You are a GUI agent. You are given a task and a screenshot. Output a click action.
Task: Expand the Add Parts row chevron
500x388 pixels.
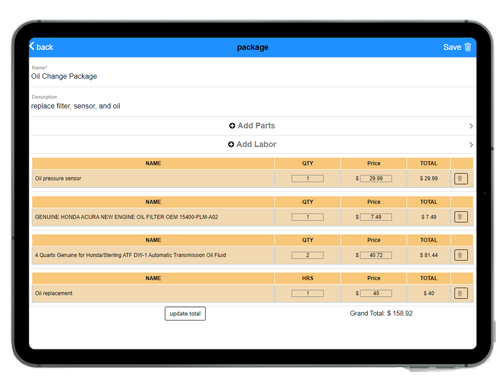coord(471,126)
